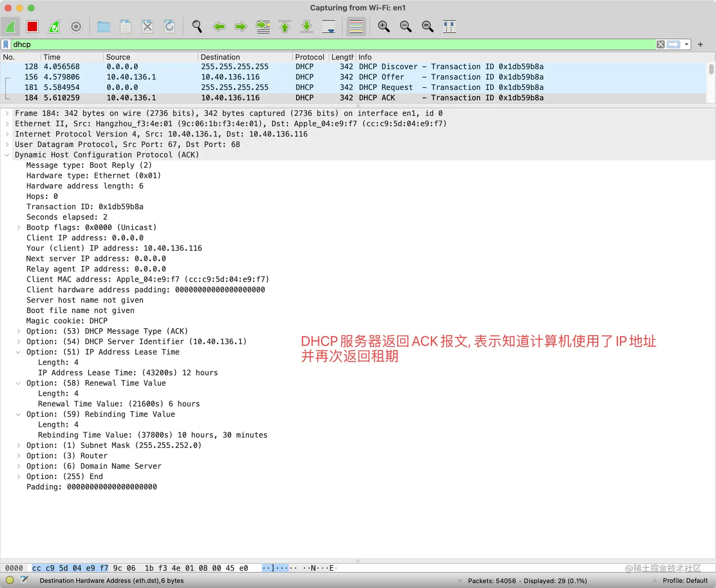The width and height of the screenshot is (716, 588).
Task: Select the Client MAC address line
Action: 148,280
